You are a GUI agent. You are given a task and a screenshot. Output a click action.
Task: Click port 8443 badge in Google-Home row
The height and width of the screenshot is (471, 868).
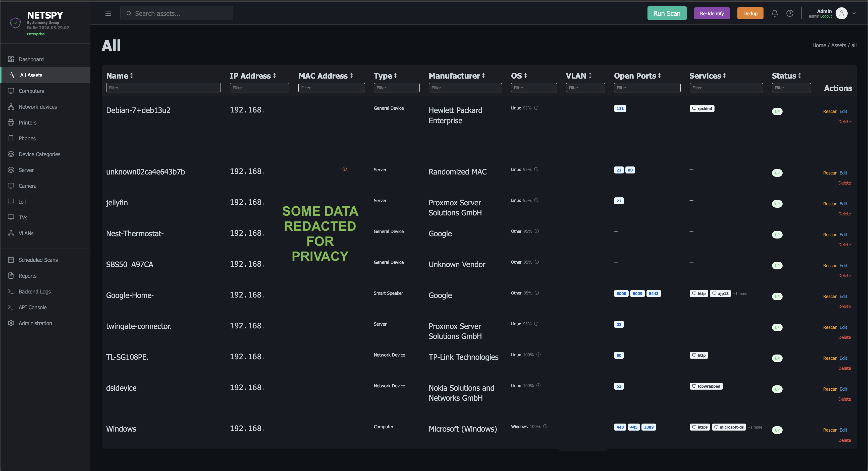point(653,294)
